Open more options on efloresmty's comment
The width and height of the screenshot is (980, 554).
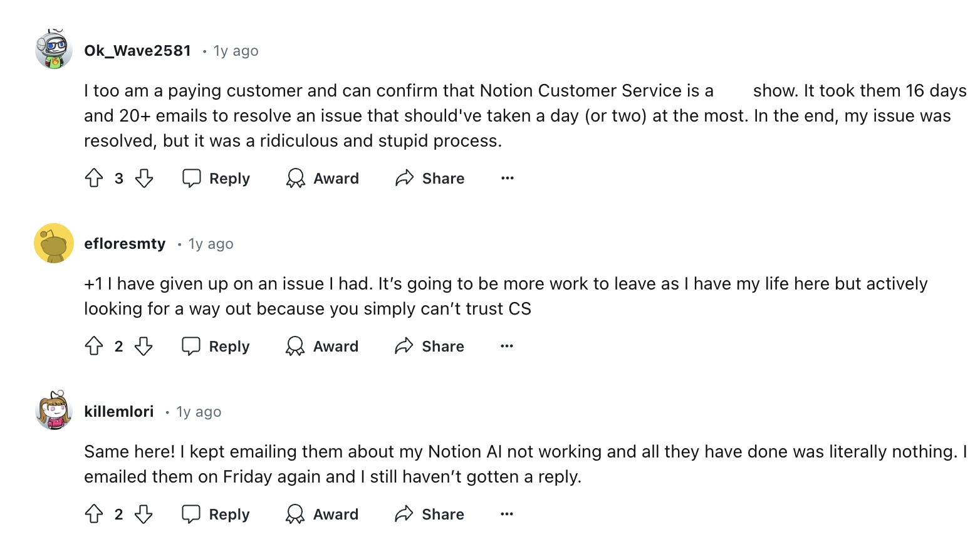click(507, 346)
